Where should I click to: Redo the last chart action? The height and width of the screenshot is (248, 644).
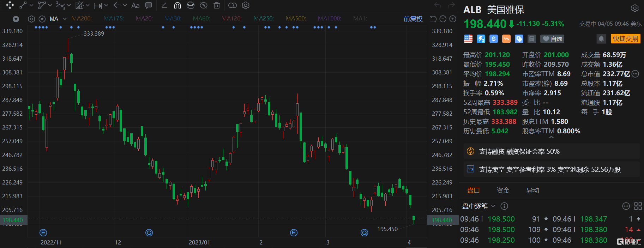pos(451,5)
